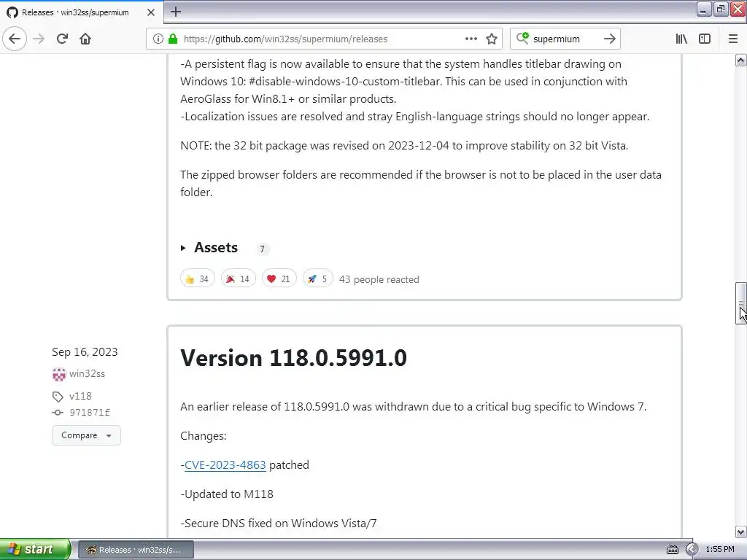Viewport: 747px width, 560px height.
Task: Restore down the browser window
Action: 721,9
